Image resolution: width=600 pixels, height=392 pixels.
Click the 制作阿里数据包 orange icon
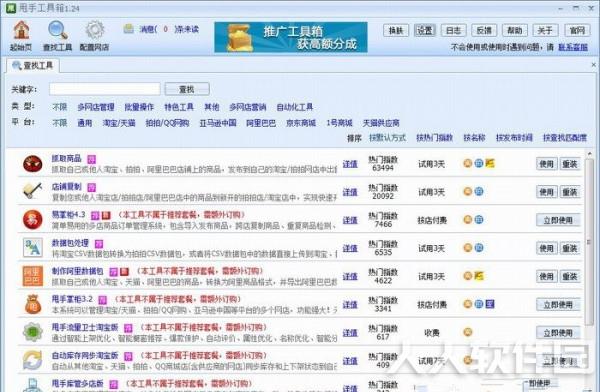click(x=33, y=276)
